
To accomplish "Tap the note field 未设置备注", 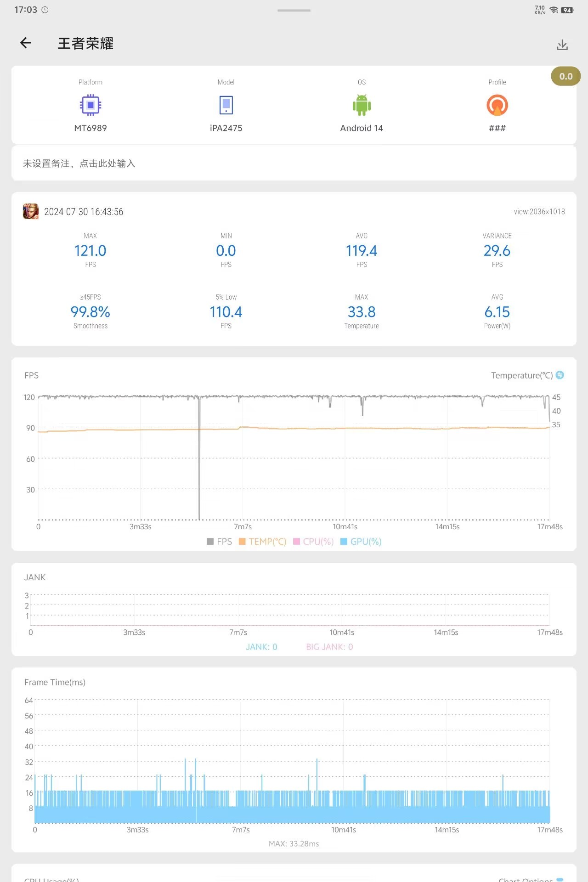I will (x=294, y=164).
